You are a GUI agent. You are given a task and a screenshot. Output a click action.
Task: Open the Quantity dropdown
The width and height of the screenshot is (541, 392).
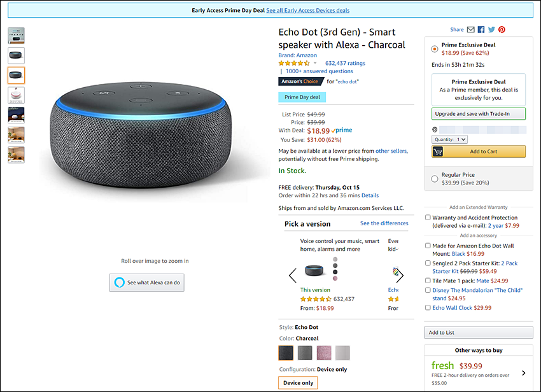[449, 139]
